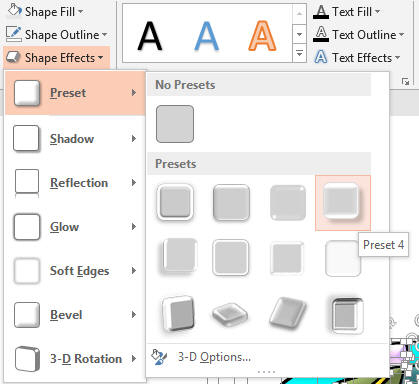This screenshot has height=384, width=419.
Task: Open the Text Outline dropdown
Action: [358, 35]
